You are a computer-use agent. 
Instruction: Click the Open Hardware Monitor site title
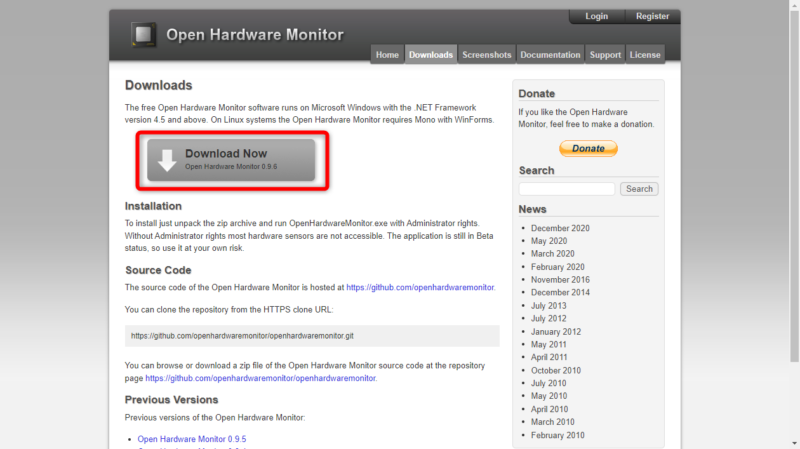point(255,35)
